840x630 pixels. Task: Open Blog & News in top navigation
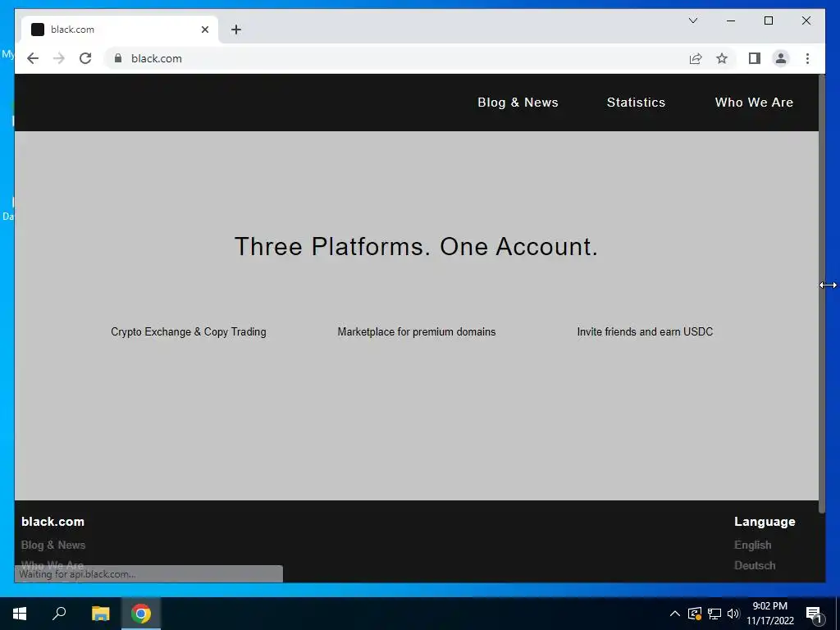click(x=518, y=103)
